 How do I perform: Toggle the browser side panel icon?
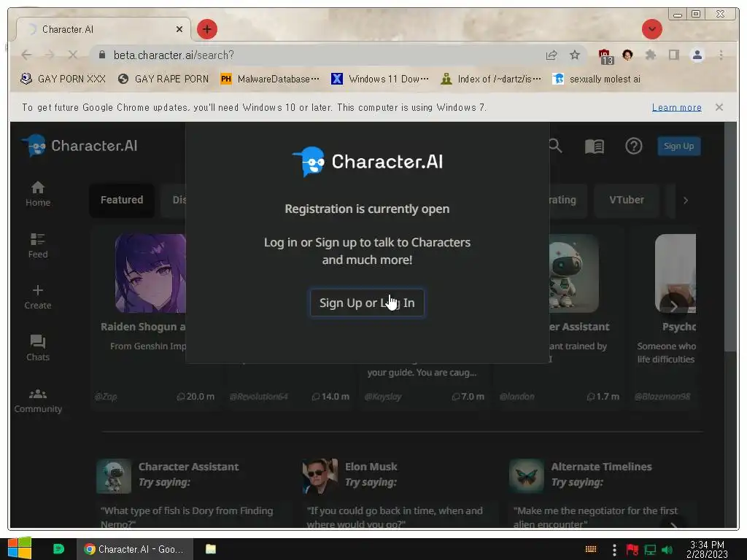click(673, 55)
